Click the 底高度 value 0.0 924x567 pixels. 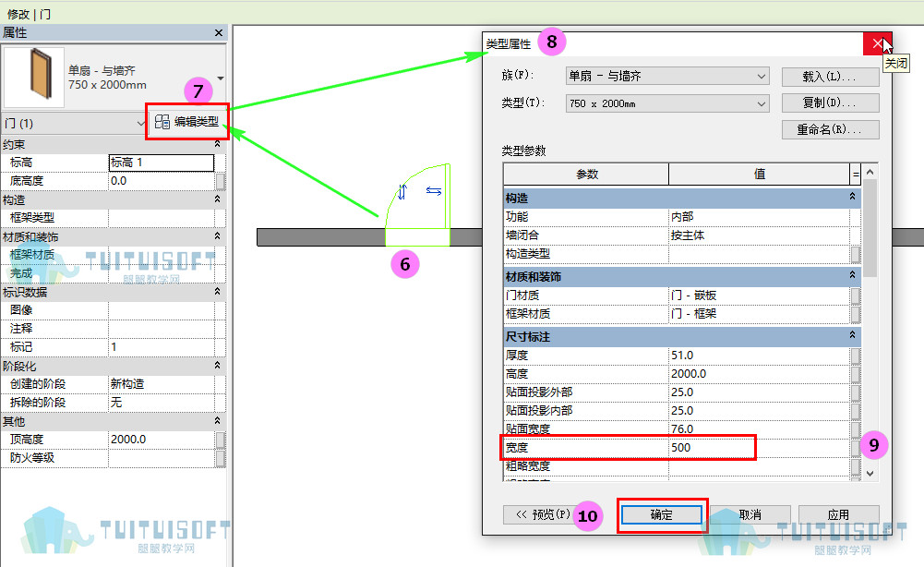(x=162, y=181)
